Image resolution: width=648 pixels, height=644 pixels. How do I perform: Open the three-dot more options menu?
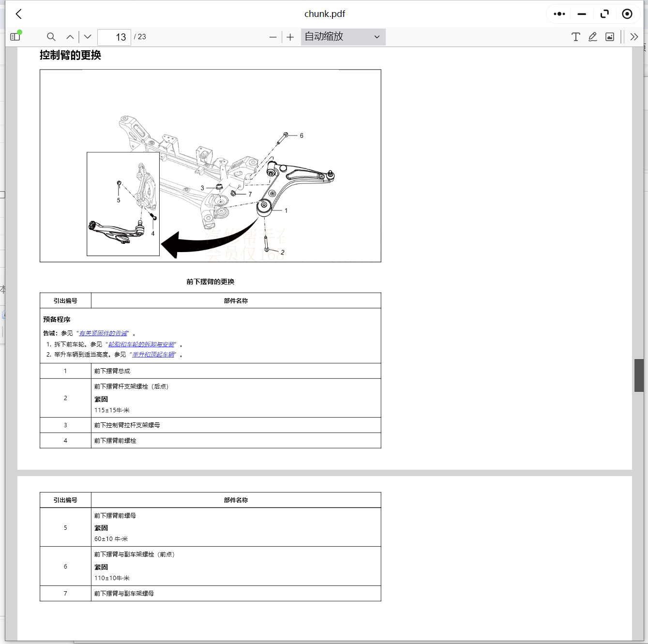point(558,14)
